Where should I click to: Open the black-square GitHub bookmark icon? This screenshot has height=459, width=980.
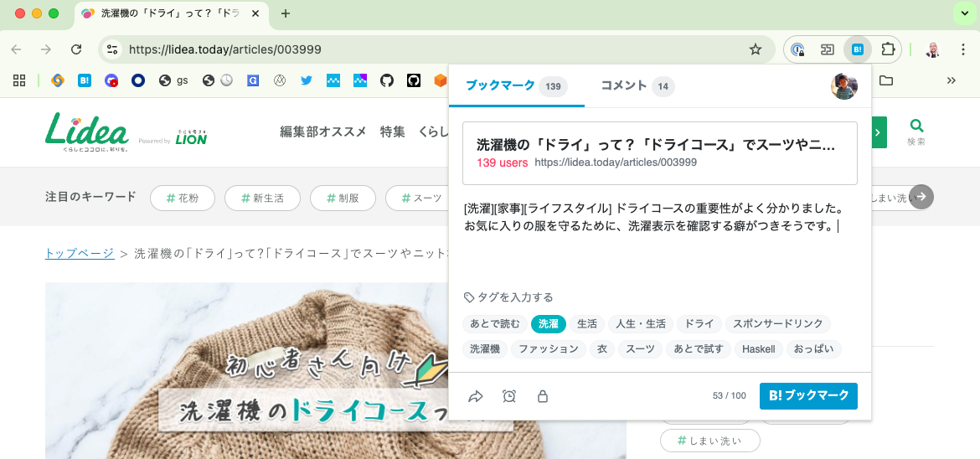(x=414, y=80)
